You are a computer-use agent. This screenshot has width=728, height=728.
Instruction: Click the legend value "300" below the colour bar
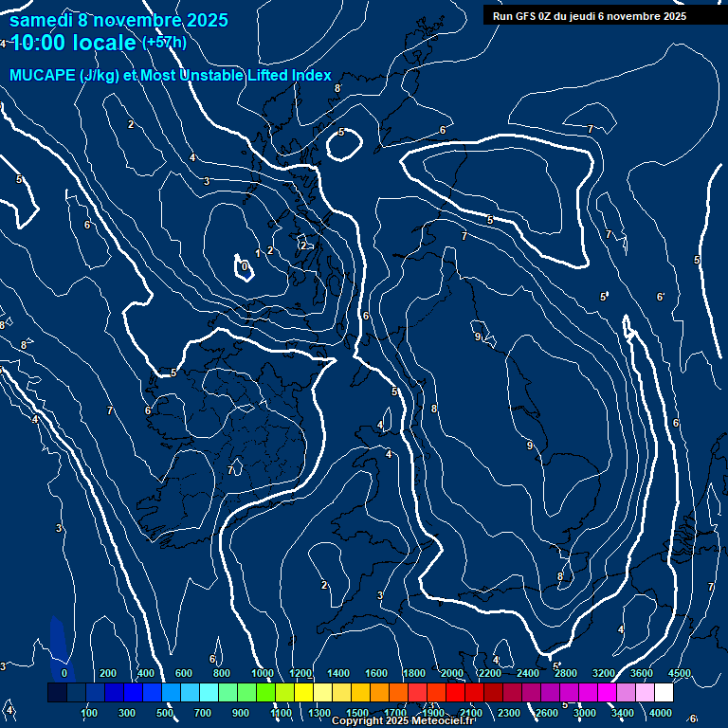pos(127,713)
